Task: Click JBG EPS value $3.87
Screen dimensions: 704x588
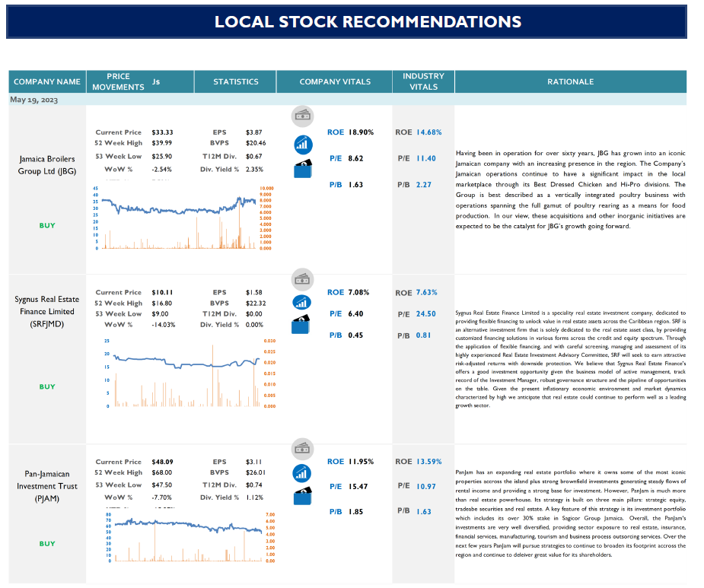Action: (253, 132)
